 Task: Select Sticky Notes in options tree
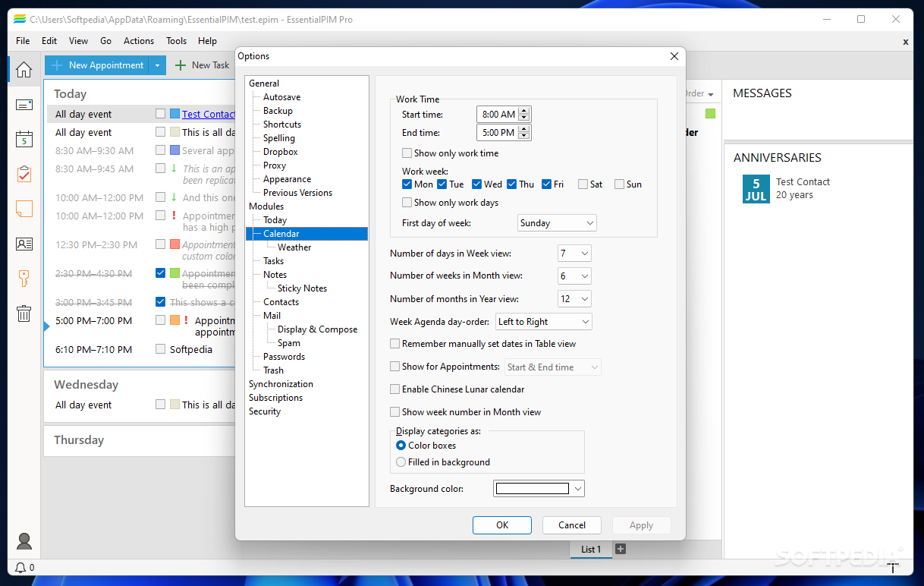pyautogui.click(x=302, y=288)
